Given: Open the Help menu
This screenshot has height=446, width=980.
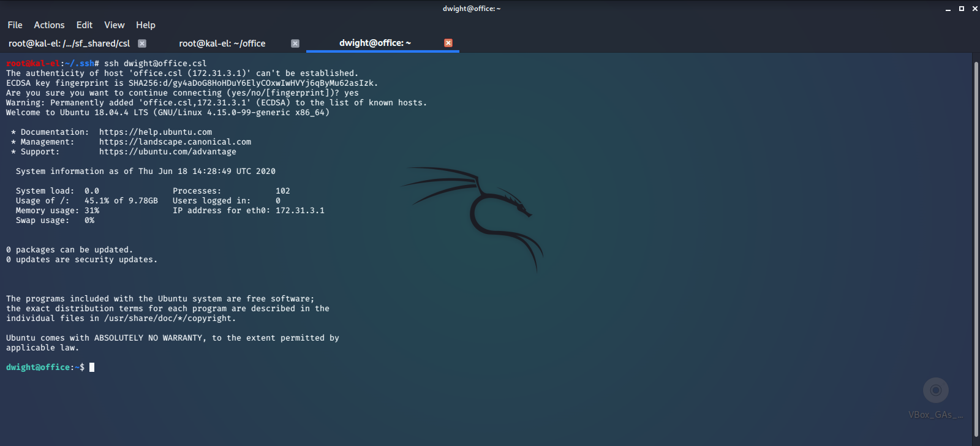Looking at the screenshot, I should [x=146, y=25].
